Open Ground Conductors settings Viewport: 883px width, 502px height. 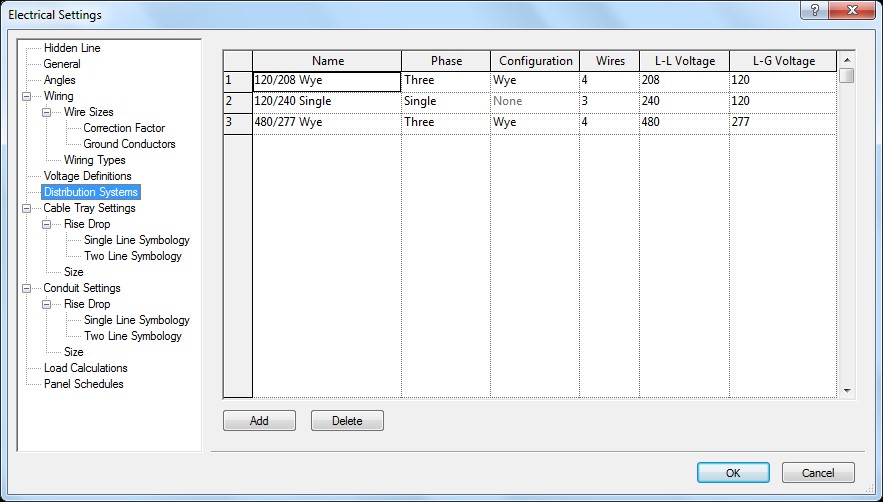point(129,144)
